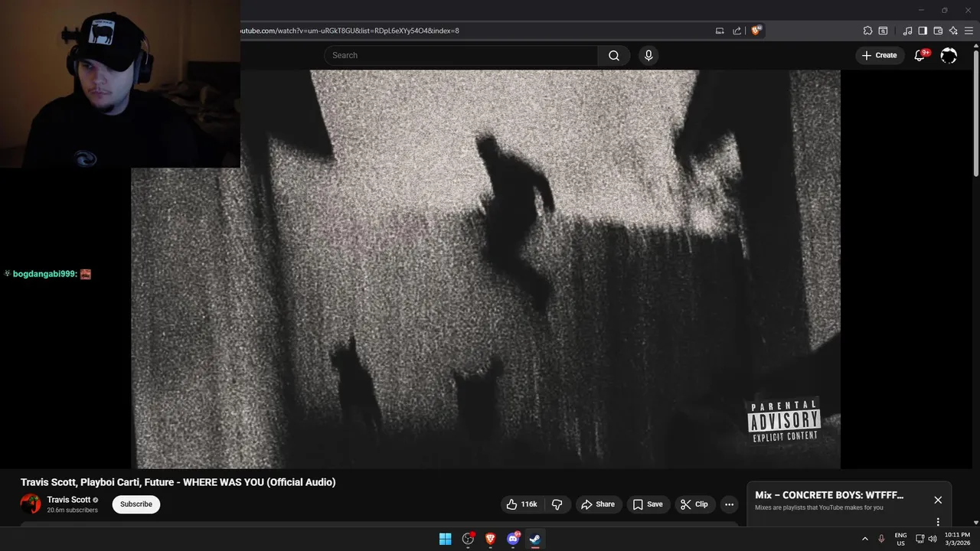
Task: Close the Mix – CONCRETE BOYS playlist panel
Action: 938,500
